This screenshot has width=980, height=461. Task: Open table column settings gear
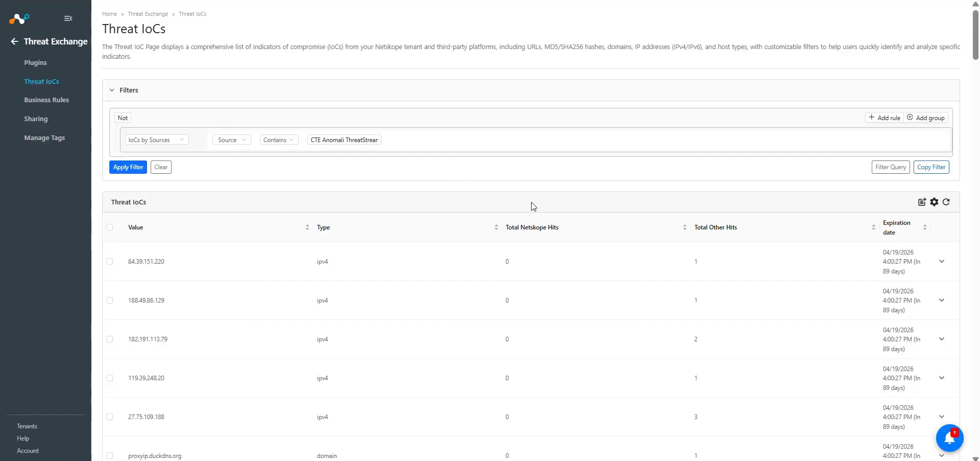pos(934,202)
